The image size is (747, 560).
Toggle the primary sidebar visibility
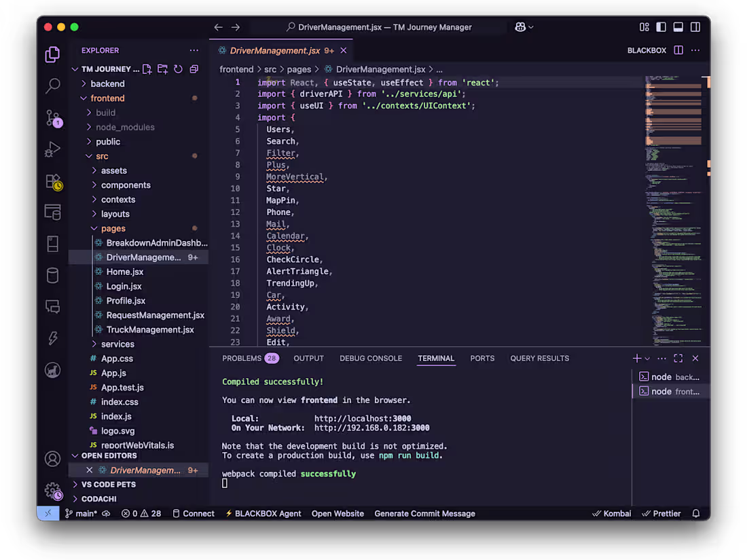[661, 27]
